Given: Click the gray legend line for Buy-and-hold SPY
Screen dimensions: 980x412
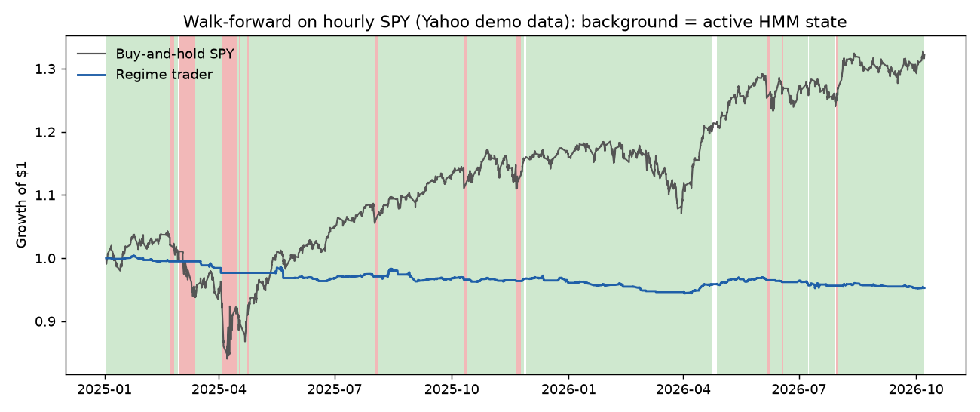Looking at the screenshot, I should 92,54.
